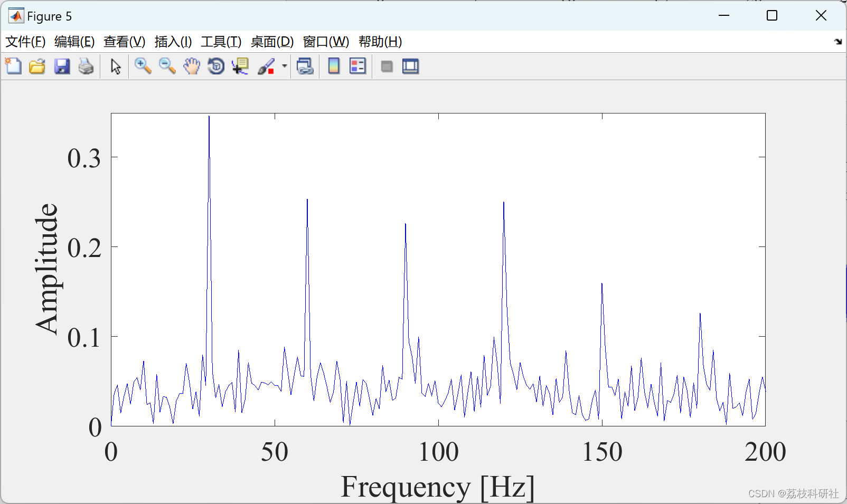This screenshot has width=847, height=504.
Task: Enable the Rotate 3D tool
Action: click(216, 66)
